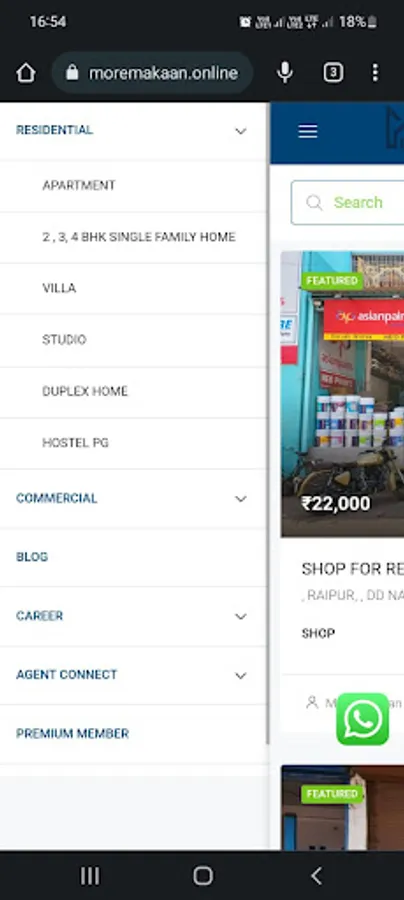Expand the Agent Connect chevron
This screenshot has width=404, height=900.
[x=241, y=676]
